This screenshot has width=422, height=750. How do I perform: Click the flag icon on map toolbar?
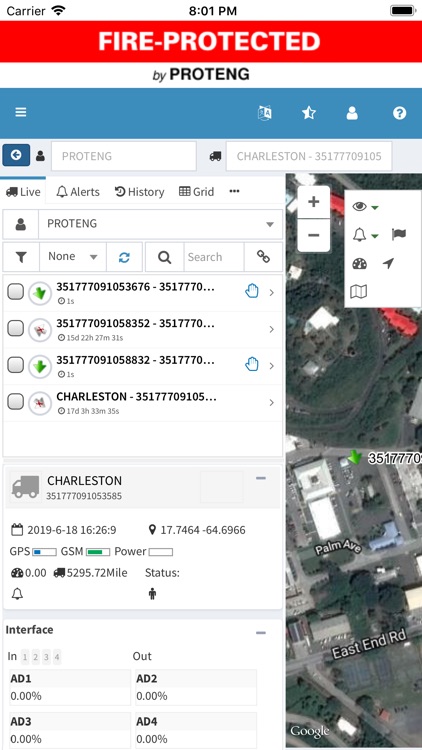click(x=399, y=234)
